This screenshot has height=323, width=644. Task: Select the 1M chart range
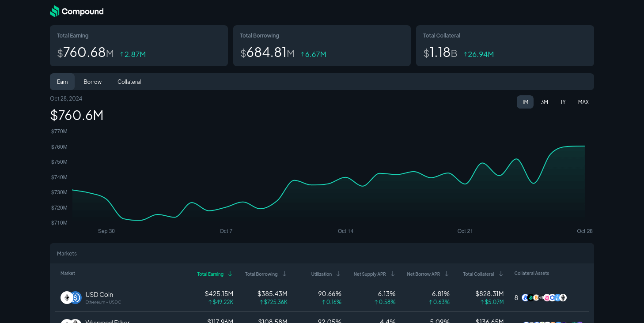(x=525, y=102)
